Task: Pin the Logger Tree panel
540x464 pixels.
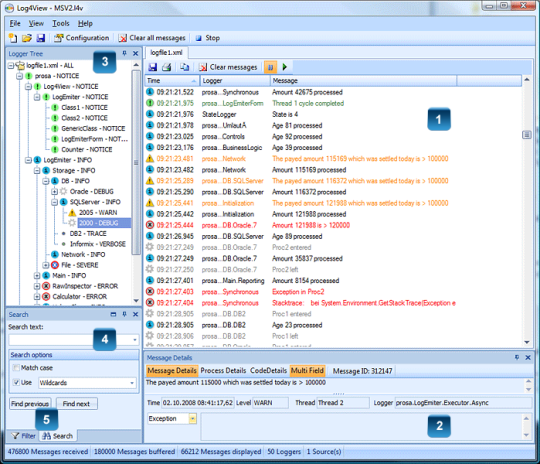Action: click(124, 53)
